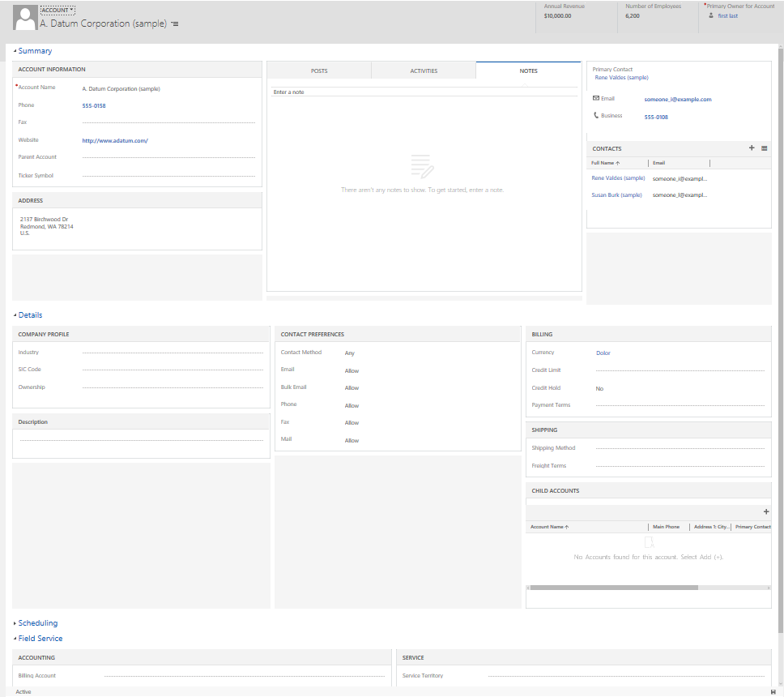Switch to the Activities tab

(424, 71)
